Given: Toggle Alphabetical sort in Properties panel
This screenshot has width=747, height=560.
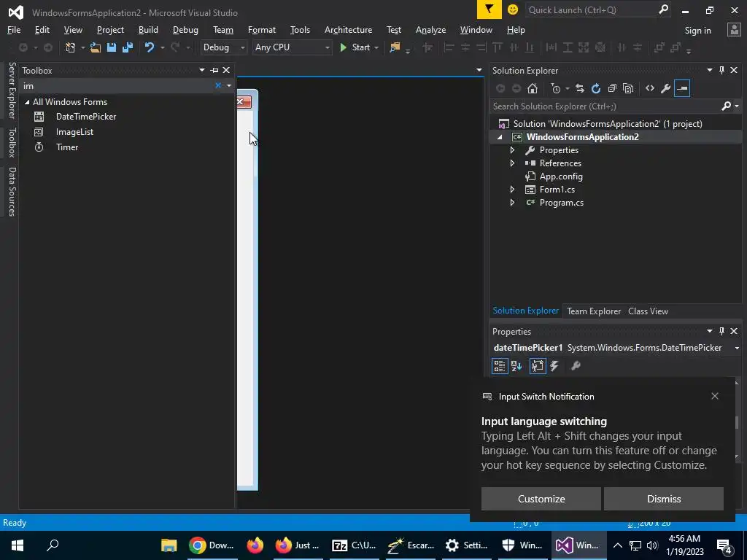Looking at the screenshot, I should click(516, 366).
